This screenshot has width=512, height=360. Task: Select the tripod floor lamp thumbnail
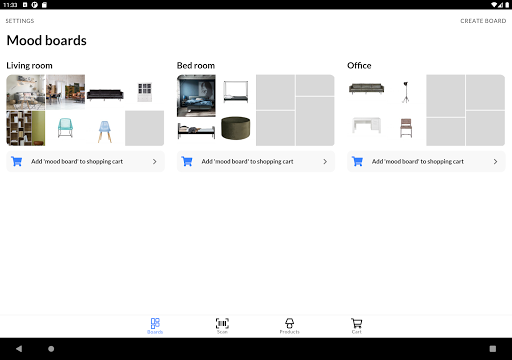406,92
